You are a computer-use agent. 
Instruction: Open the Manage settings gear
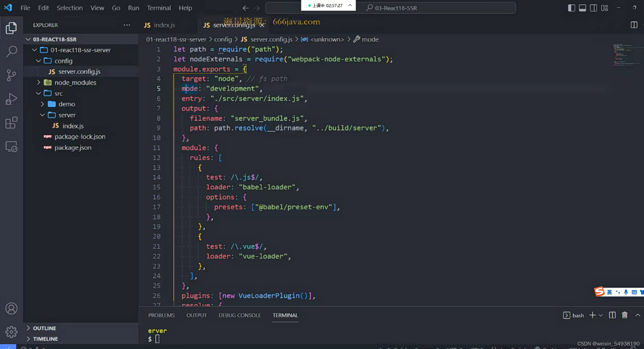tap(11, 332)
